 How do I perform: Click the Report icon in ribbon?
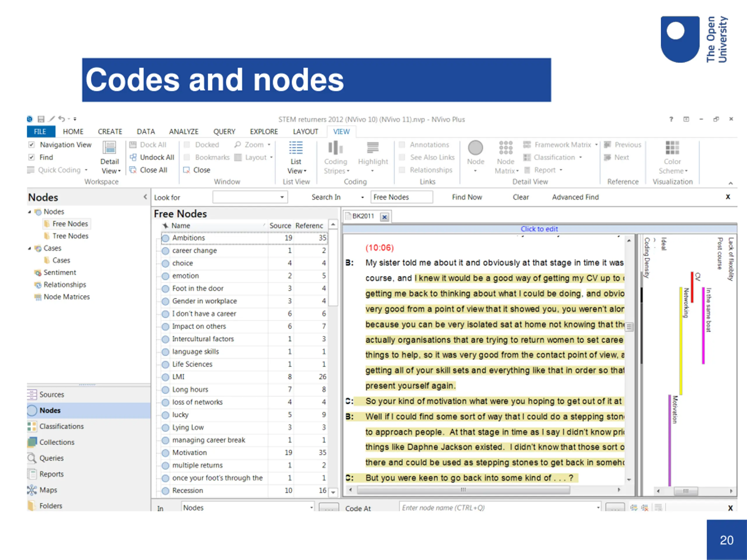click(527, 170)
